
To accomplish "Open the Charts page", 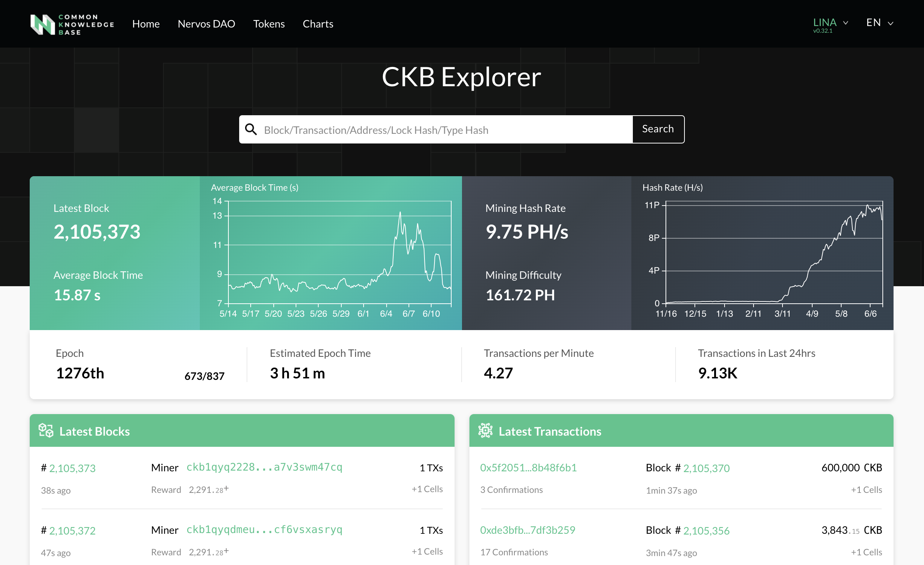I will 318,24.
